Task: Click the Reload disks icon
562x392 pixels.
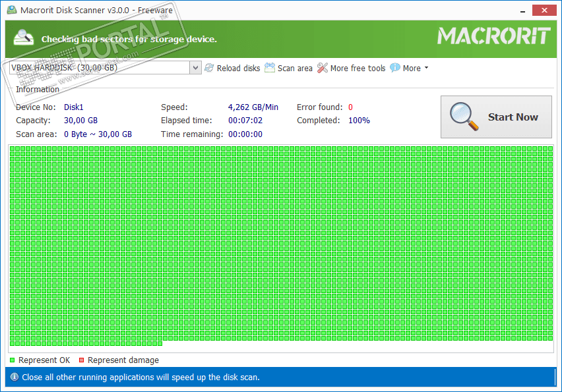Action: [x=209, y=68]
